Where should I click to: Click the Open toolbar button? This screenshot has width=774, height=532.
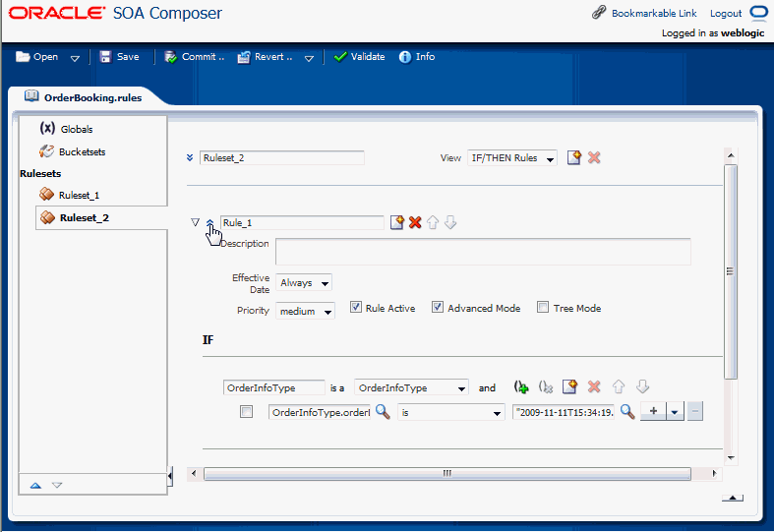[37, 57]
